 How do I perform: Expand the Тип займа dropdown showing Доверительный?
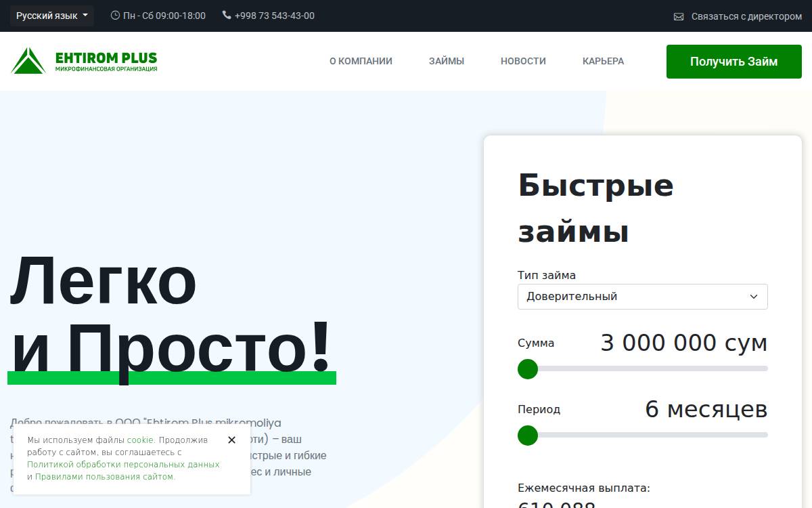(643, 297)
